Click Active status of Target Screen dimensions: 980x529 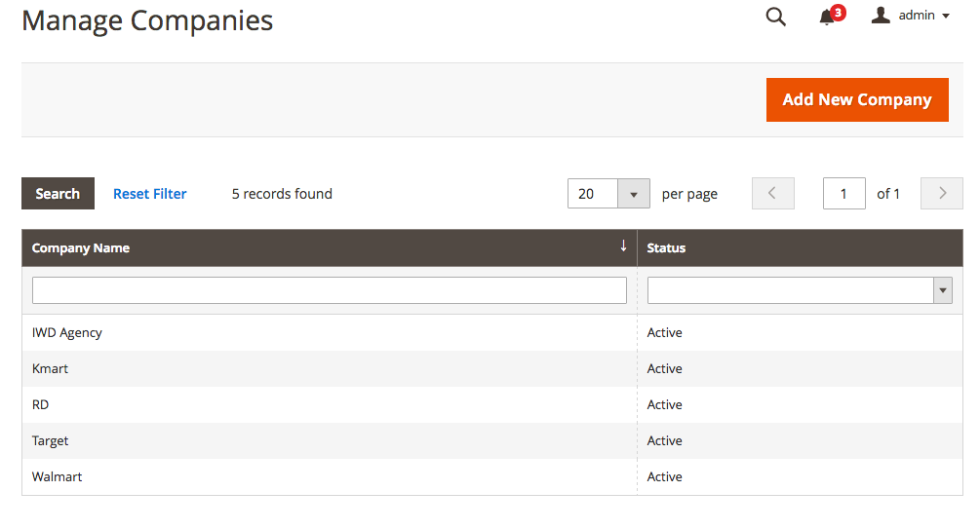coord(664,441)
